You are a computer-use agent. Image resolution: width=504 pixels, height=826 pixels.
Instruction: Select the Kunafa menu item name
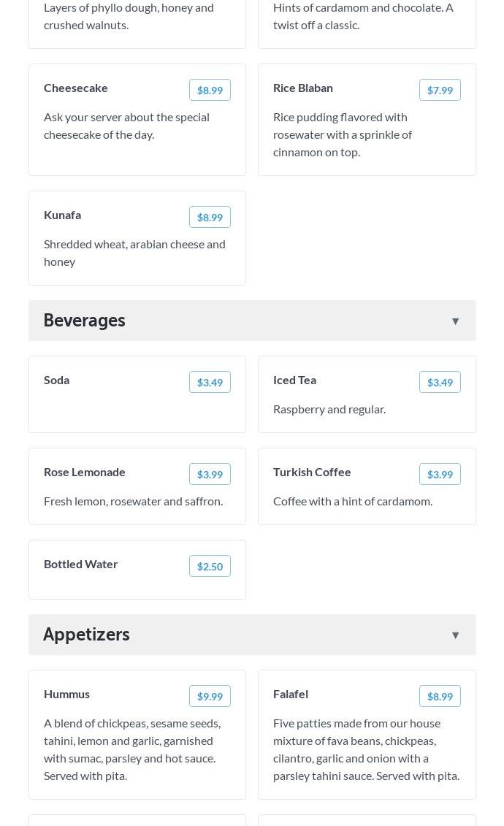point(62,215)
